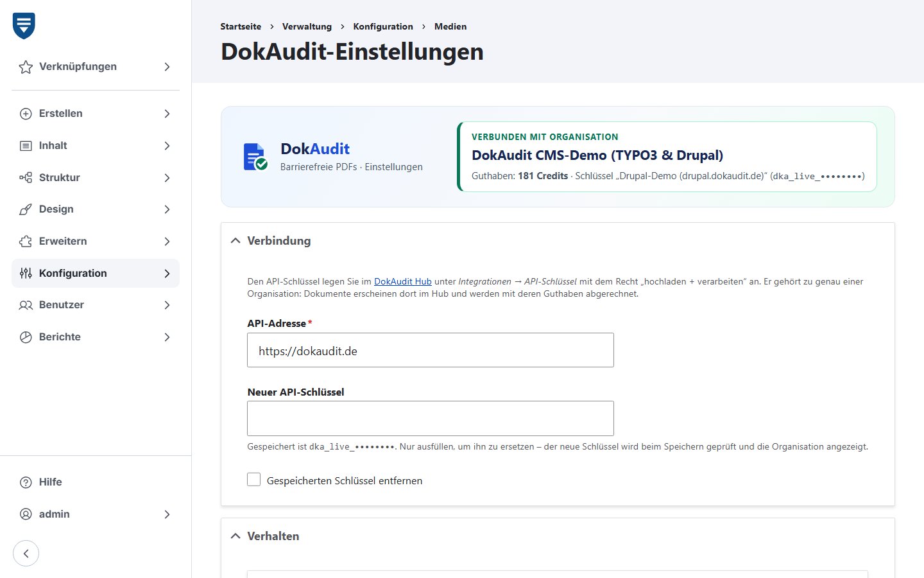
Task: Go to Startseite in the breadcrumb
Action: (x=241, y=26)
